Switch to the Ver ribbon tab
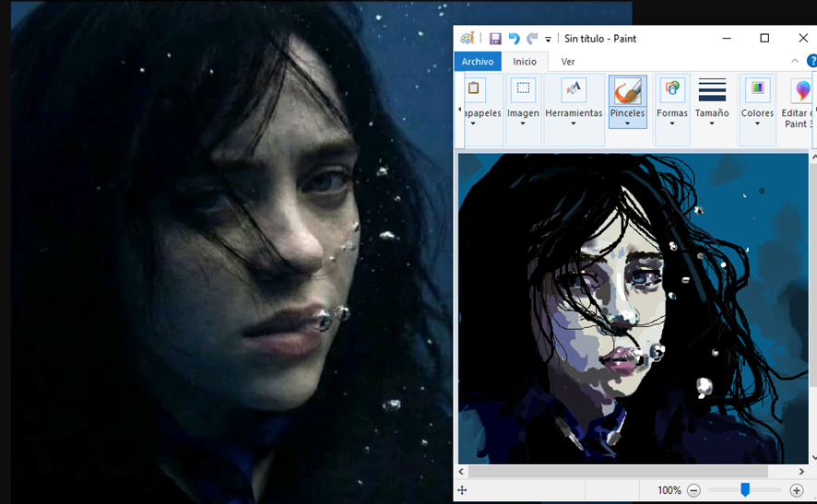 pyautogui.click(x=567, y=62)
